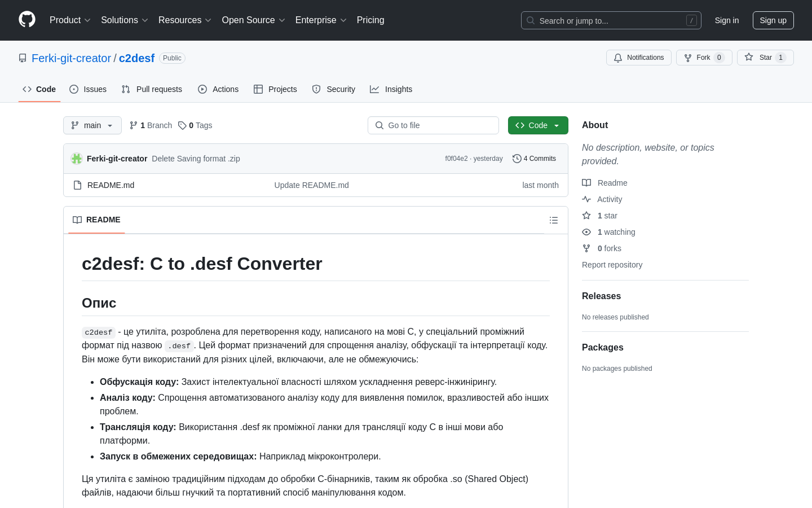This screenshot has width=812, height=508.
Task: Open the Security tab
Action: tap(334, 89)
